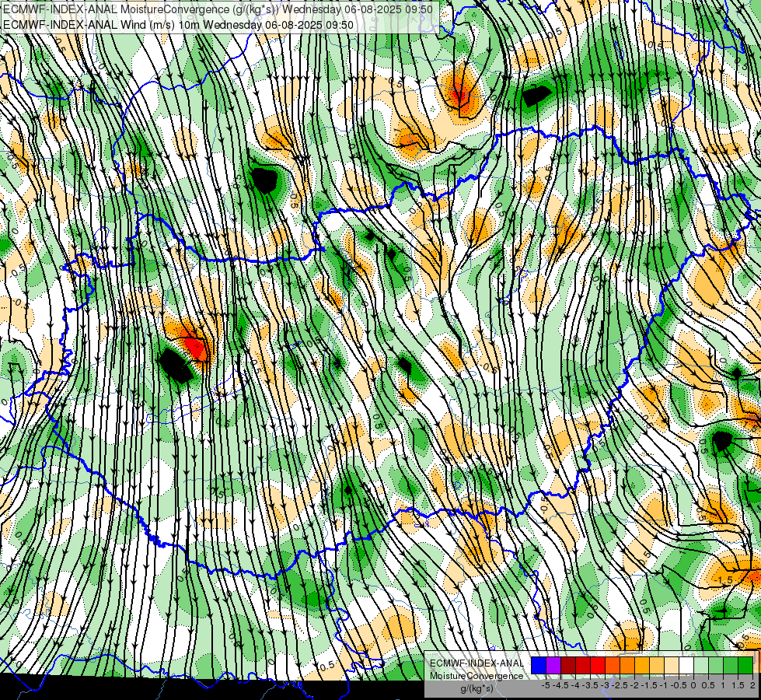Viewport: 761px width, 700px height.
Task: Select the orange-red swatch ending at -2.5
Action: pos(613,665)
